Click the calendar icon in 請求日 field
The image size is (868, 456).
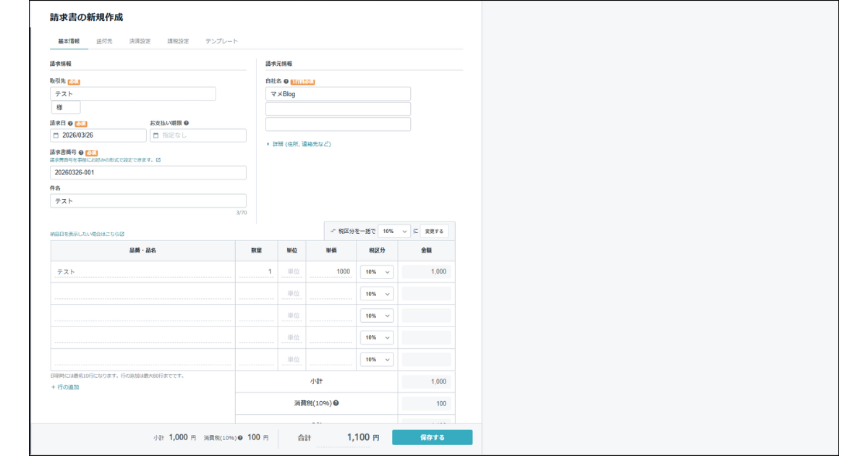pyautogui.click(x=56, y=135)
